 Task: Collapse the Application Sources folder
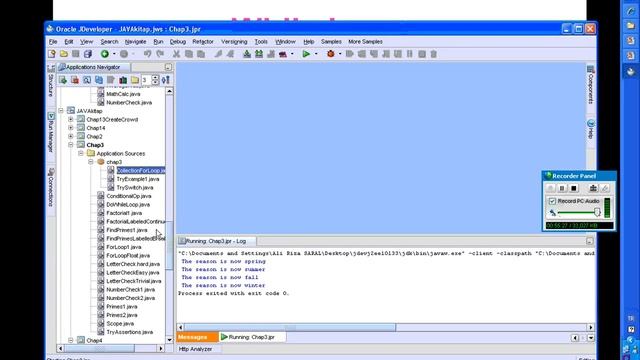coord(81,153)
